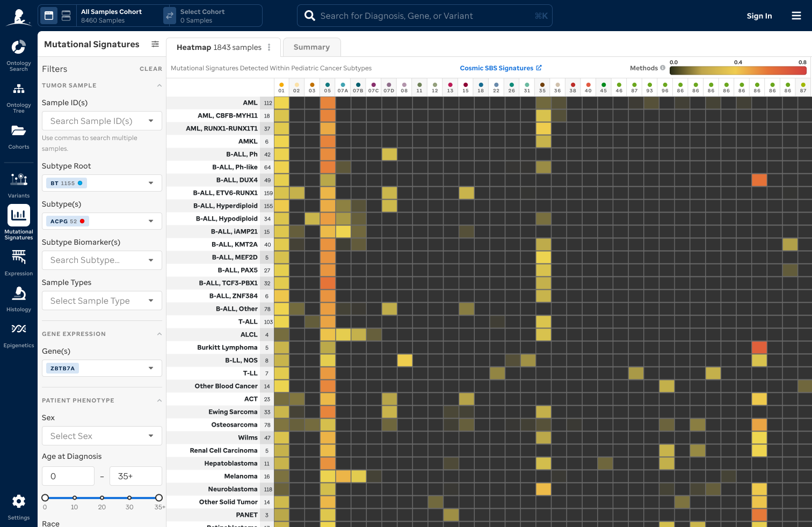Switch to the Summary tab
This screenshot has height=527, width=812.
[x=311, y=47]
